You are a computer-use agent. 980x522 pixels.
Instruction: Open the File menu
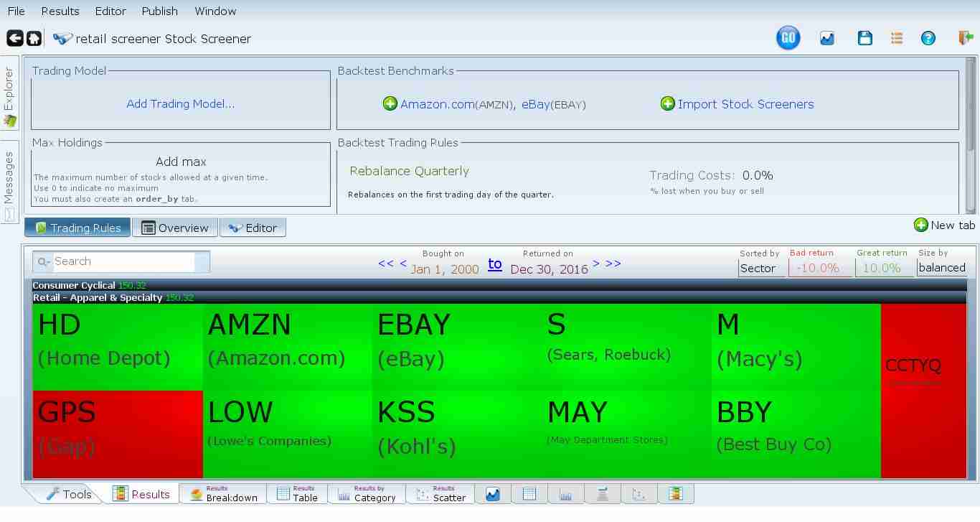(16, 11)
